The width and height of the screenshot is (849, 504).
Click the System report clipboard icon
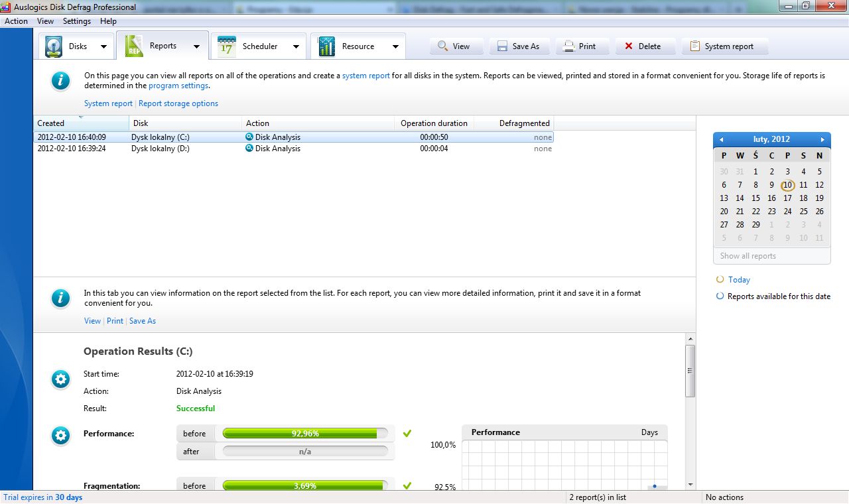[x=694, y=46]
